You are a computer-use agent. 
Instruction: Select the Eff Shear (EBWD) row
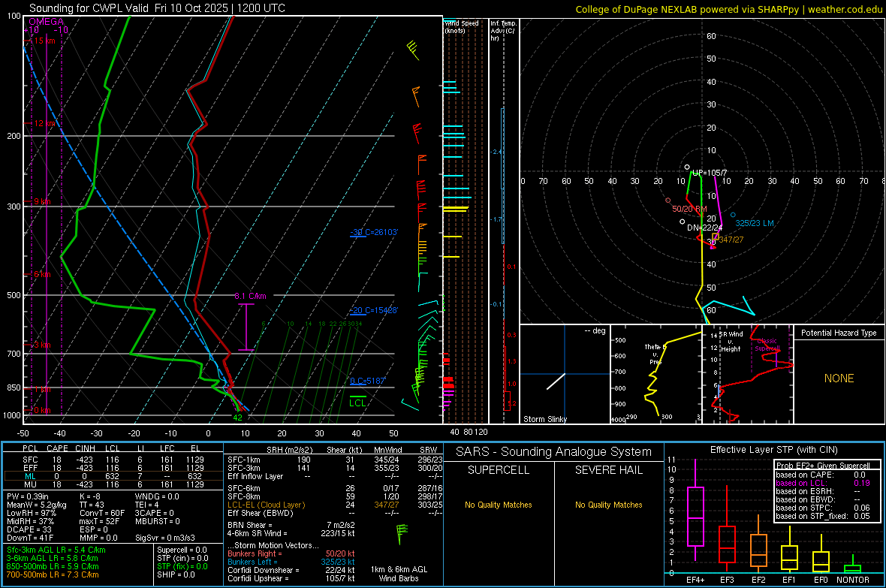(x=335, y=513)
